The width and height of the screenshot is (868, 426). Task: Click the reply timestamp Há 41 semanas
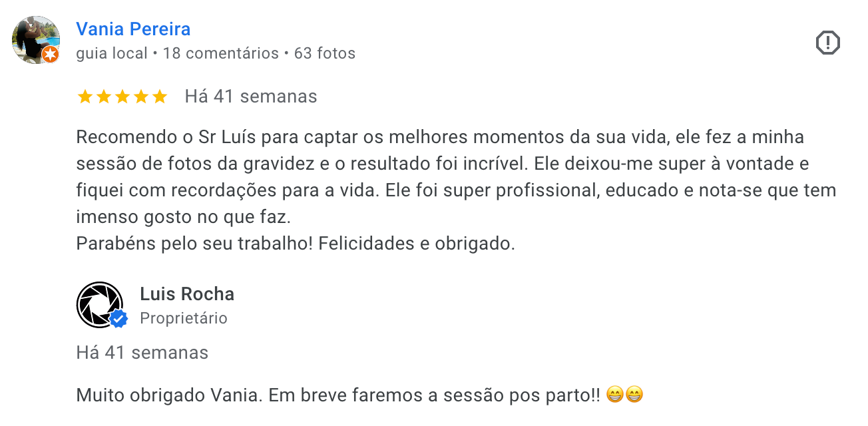[141, 353]
